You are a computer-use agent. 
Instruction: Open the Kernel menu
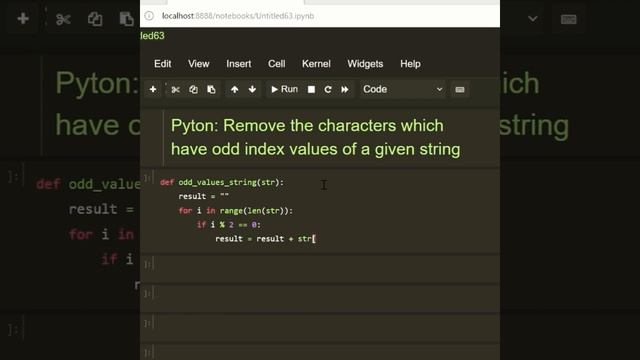[316, 64]
